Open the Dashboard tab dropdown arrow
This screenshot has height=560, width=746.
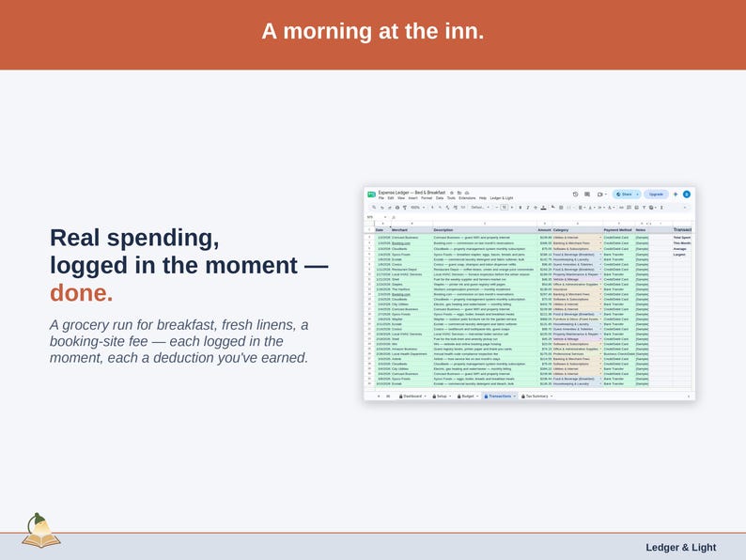point(425,396)
